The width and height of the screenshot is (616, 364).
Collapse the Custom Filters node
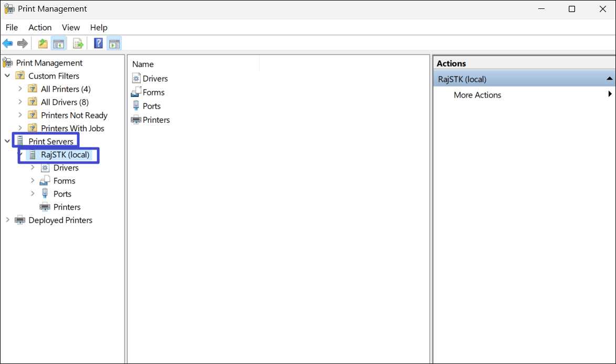pos(7,76)
